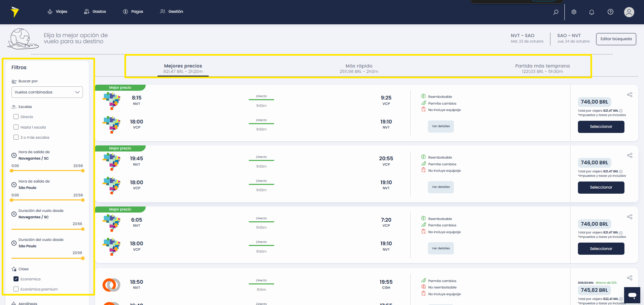The height and width of the screenshot is (305, 644).
Task: Switch to the Más rápido tab
Action: 359,68
